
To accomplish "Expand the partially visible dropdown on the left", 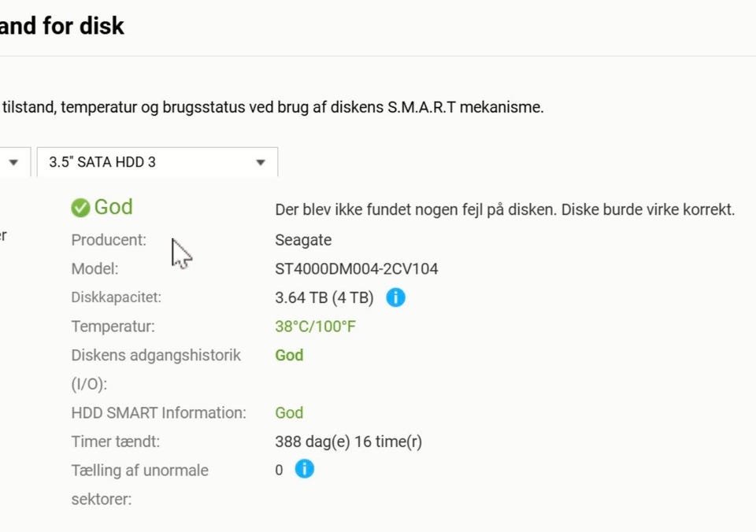I will [x=13, y=162].
